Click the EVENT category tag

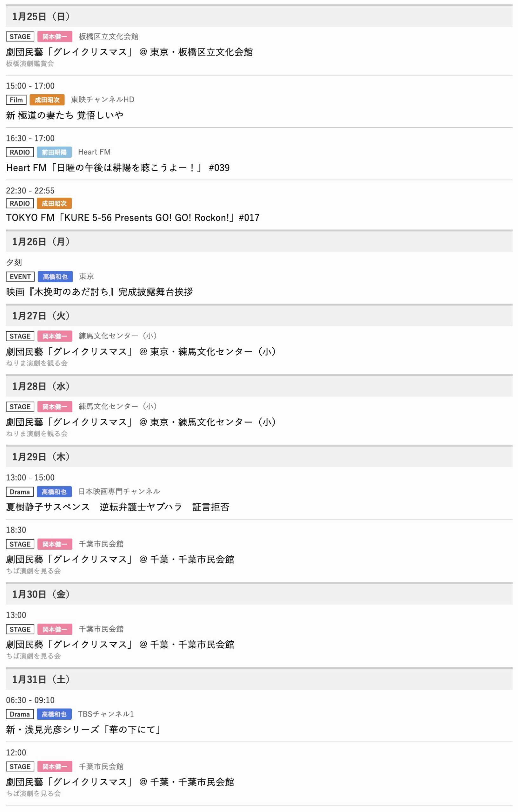[x=20, y=277]
